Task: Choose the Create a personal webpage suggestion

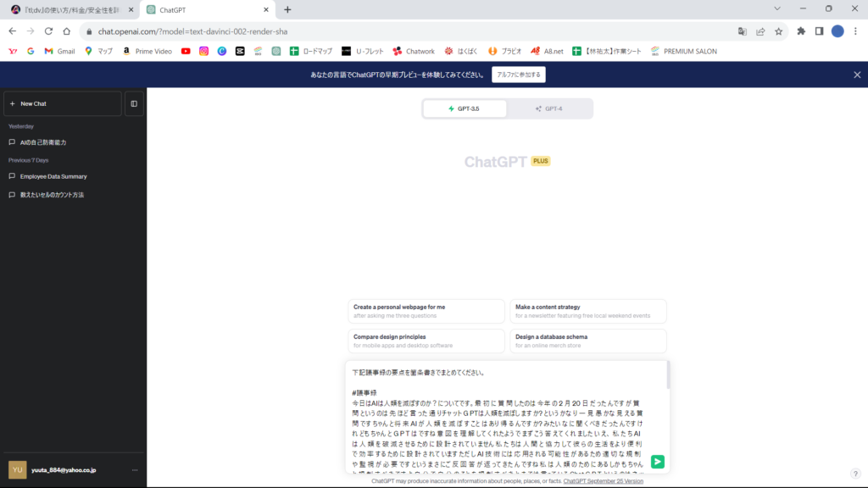Action: 426,311
